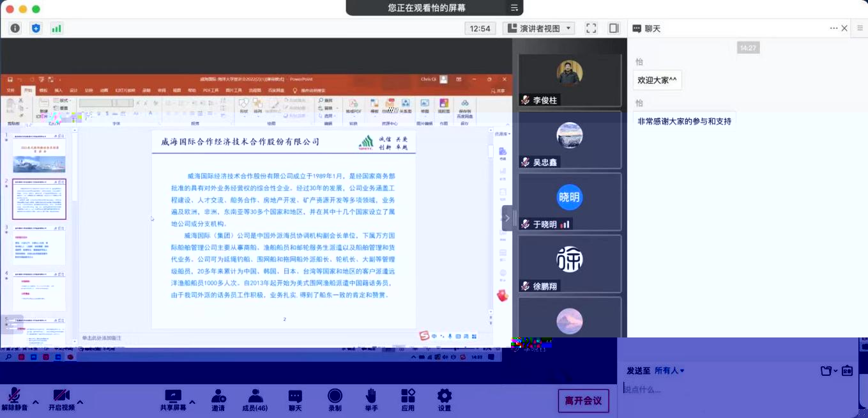Click PowerPoint notes area 单击此处添加备注
This screenshot has width=868, height=418.
[102, 337]
